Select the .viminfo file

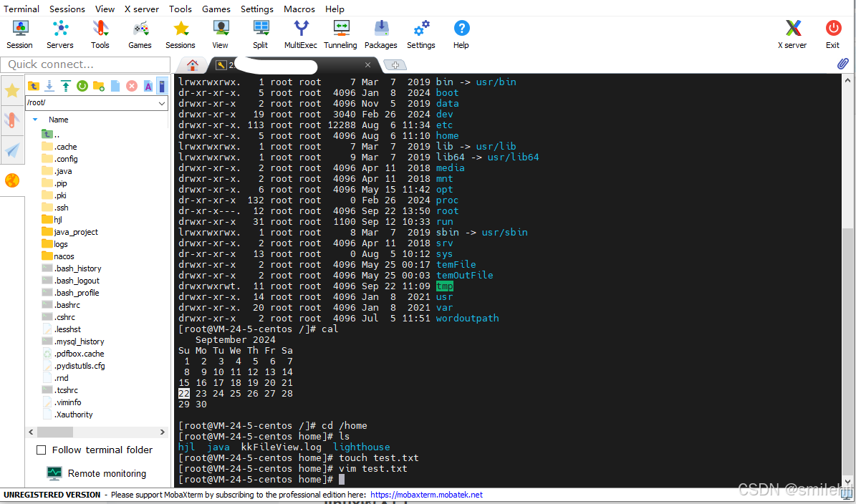click(62, 402)
